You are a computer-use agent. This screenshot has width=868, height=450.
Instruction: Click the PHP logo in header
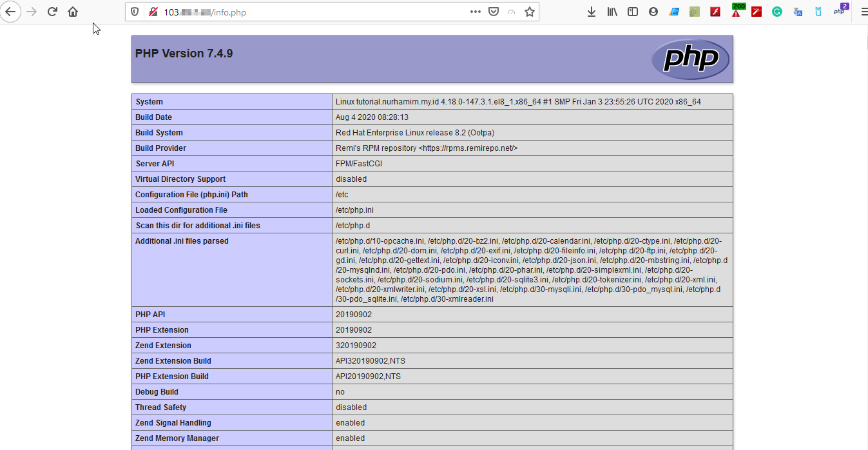pos(690,59)
